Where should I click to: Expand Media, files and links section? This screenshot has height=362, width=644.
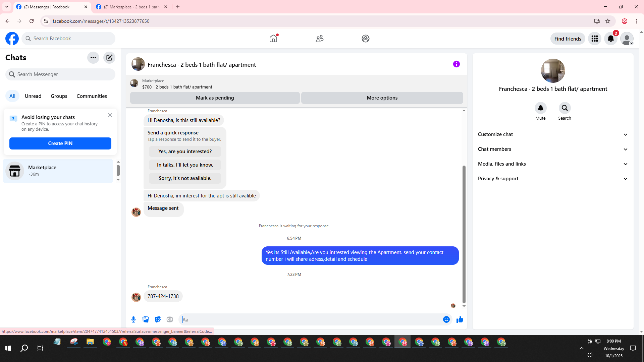(553, 164)
